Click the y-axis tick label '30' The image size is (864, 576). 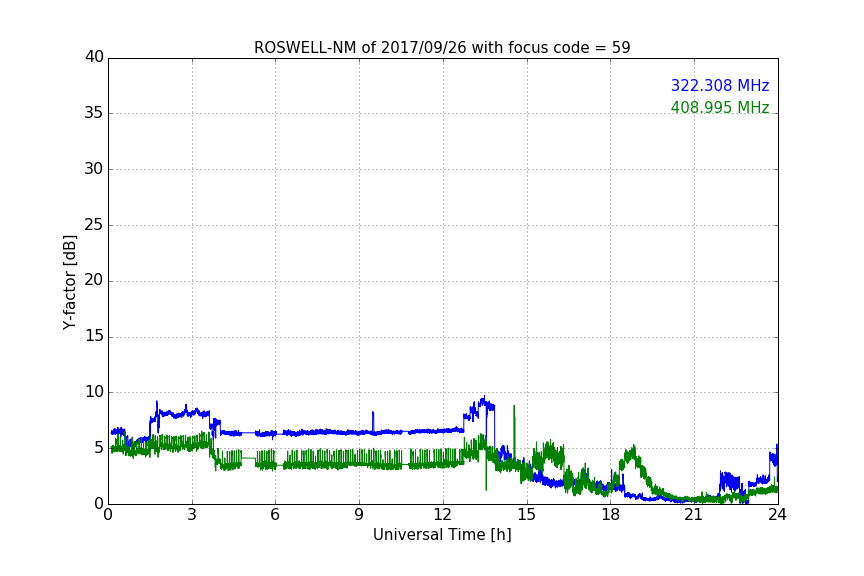[x=94, y=169]
